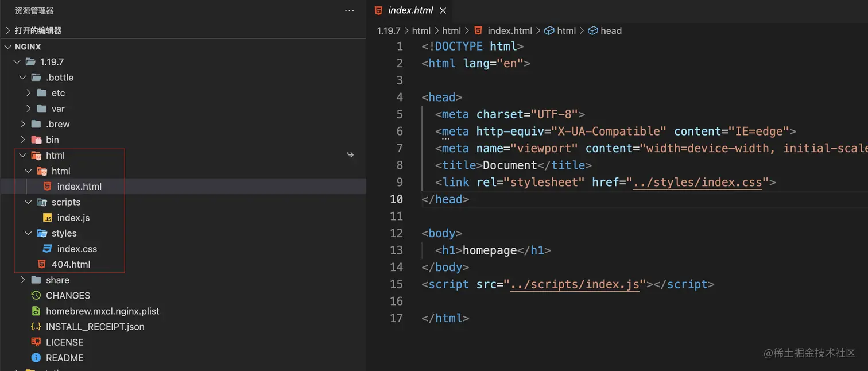The height and width of the screenshot is (371, 868).
Task: Click the LICENSE certificate icon
Action: point(36,342)
